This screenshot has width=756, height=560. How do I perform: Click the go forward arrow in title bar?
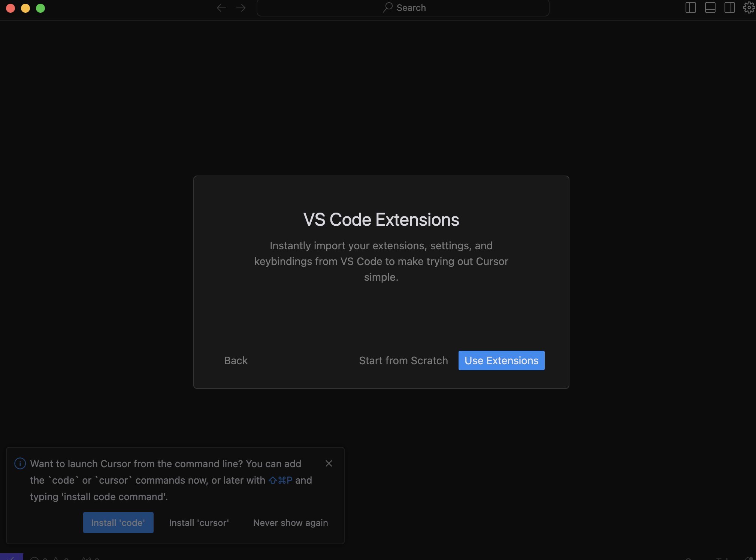tap(241, 8)
